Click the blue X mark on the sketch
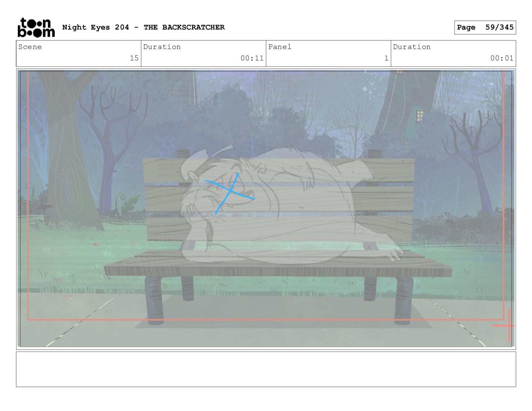532x411 pixels. 230,193
